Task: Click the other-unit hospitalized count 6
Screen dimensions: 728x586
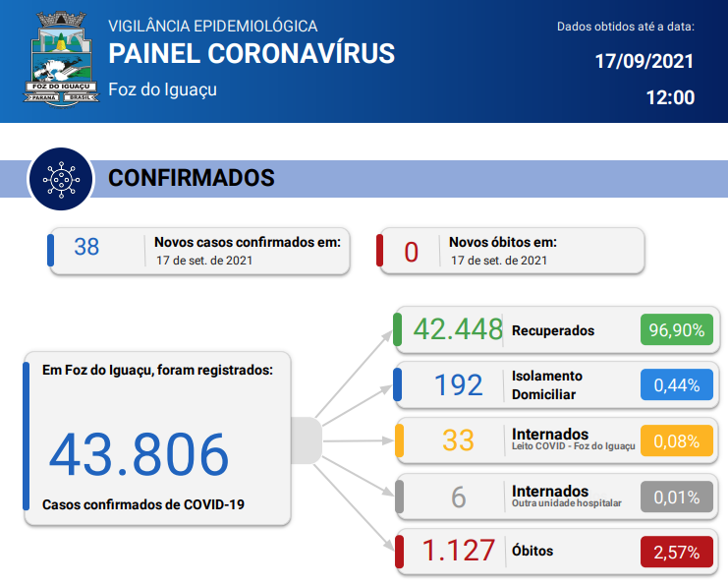Action: pos(458,497)
